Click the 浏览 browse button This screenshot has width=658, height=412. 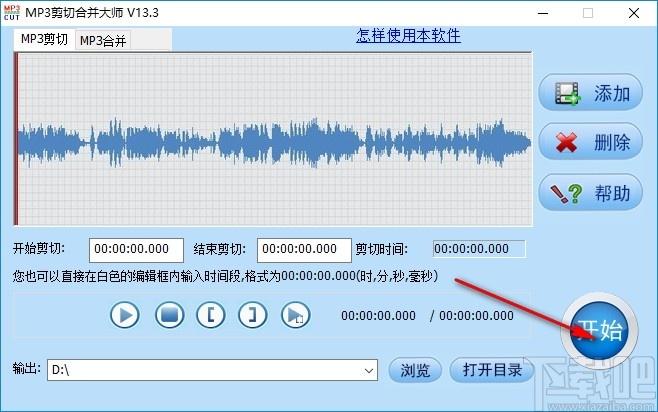click(415, 370)
